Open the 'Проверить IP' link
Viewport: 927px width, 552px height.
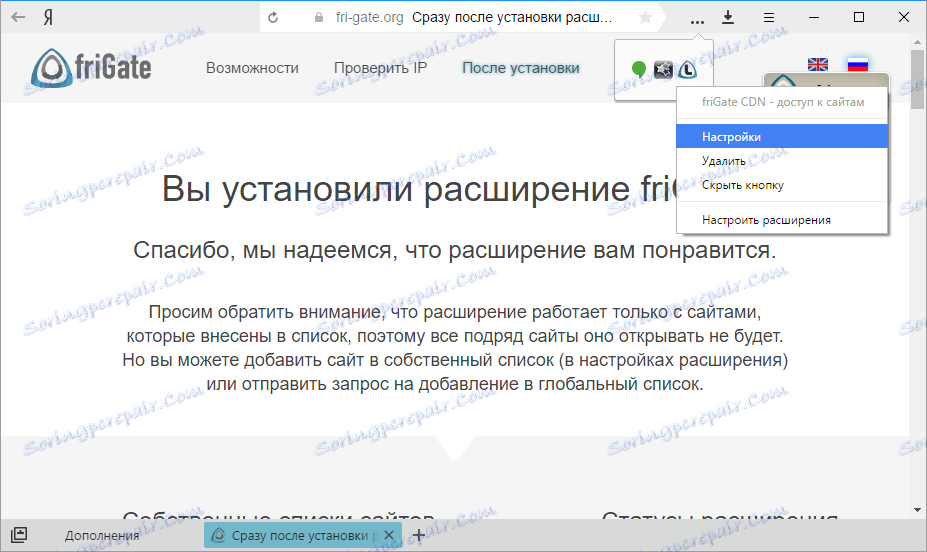(x=380, y=68)
